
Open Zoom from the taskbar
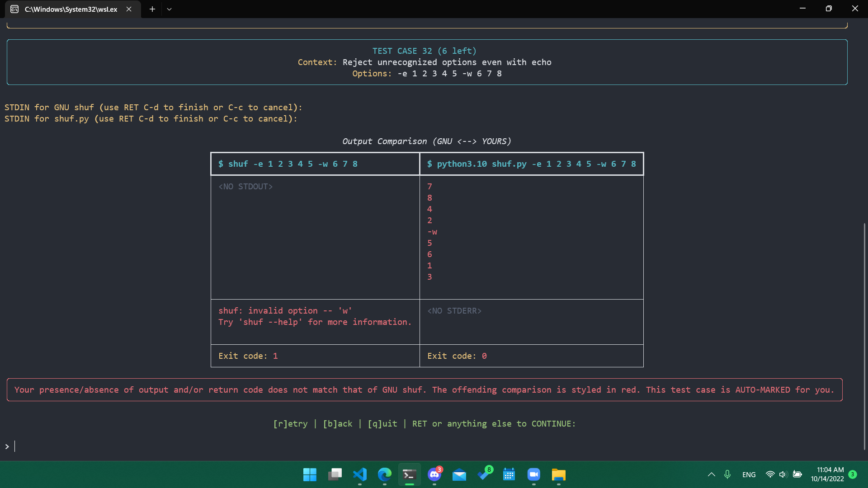[534, 474]
